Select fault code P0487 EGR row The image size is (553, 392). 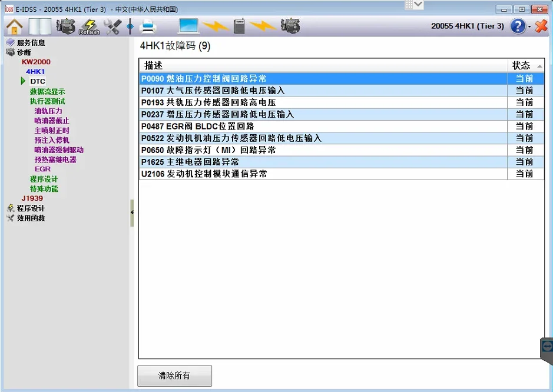[342, 126]
